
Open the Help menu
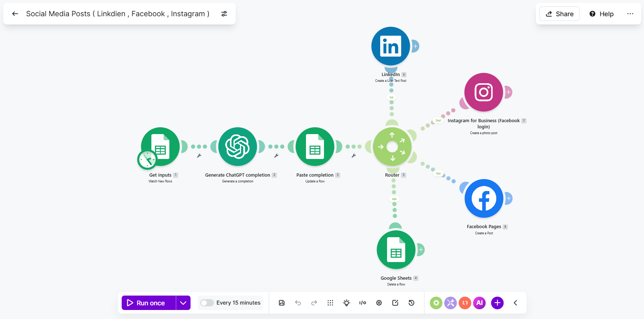coord(601,14)
